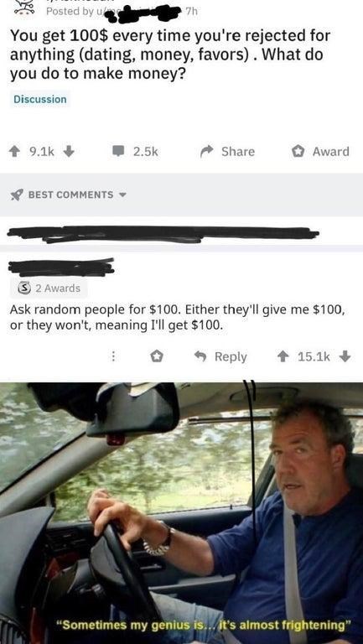Click the Award badge icon on post
This screenshot has height=644, width=363.
(298, 152)
